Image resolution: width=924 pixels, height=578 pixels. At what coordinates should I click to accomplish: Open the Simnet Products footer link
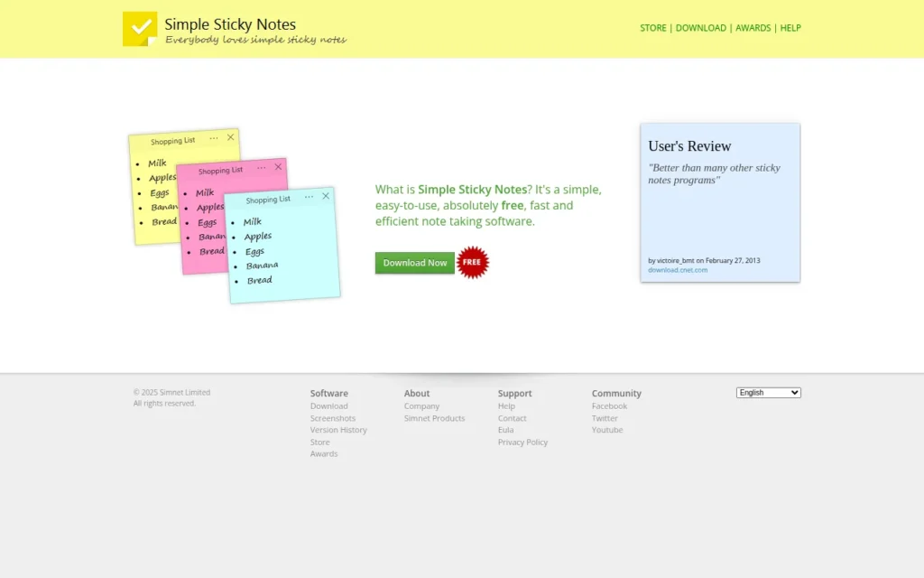tap(434, 418)
